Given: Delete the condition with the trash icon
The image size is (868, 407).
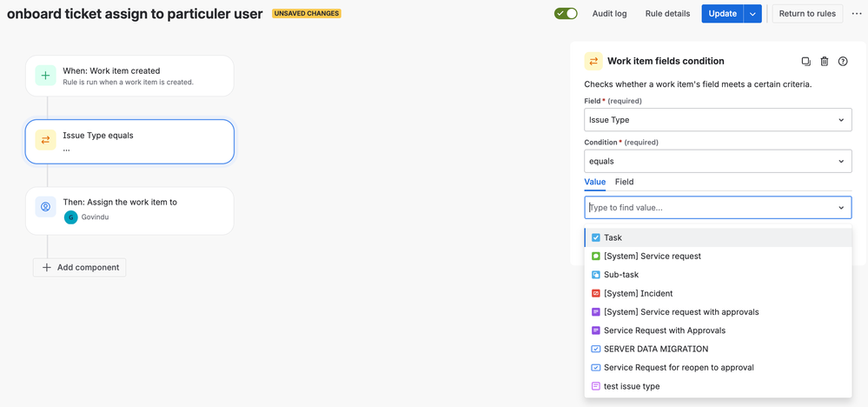Looking at the screenshot, I should (x=825, y=62).
